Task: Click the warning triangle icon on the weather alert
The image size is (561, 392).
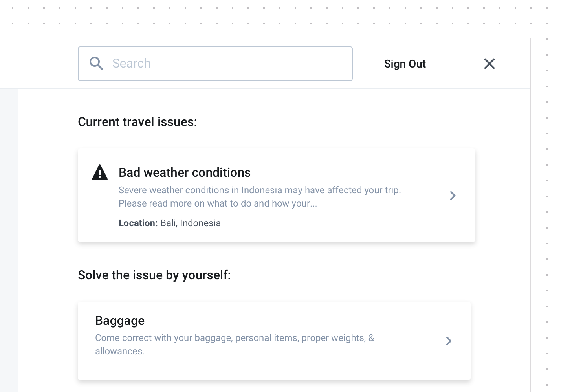Action: click(100, 172)
